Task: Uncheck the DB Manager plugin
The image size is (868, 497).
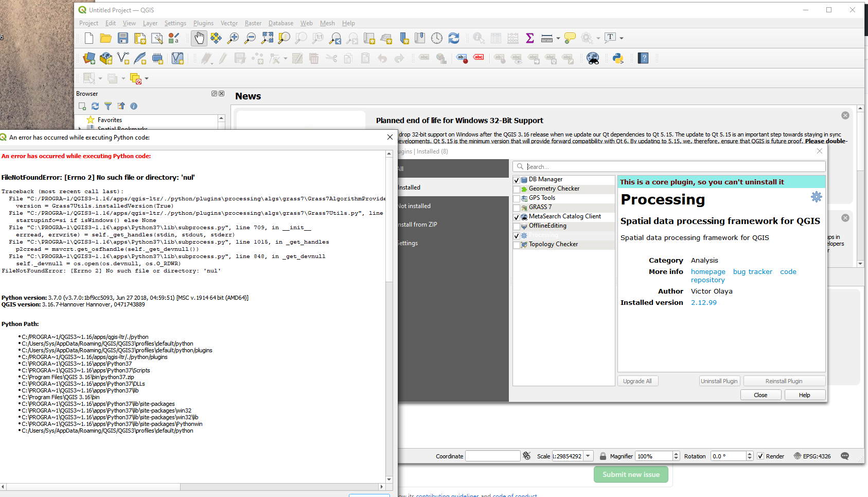Action: pyautogui.click(x=517, y=180)
